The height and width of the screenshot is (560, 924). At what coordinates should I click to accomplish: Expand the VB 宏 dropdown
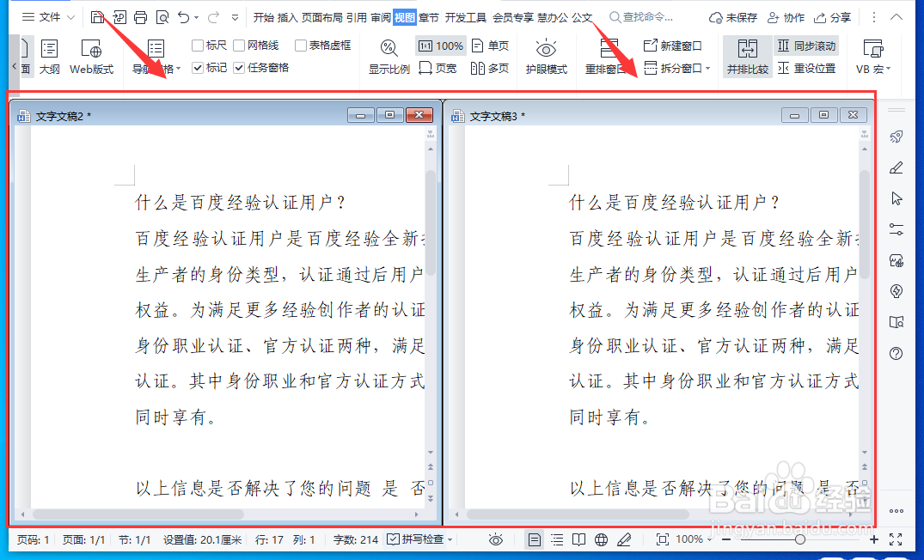coord(888,69)
